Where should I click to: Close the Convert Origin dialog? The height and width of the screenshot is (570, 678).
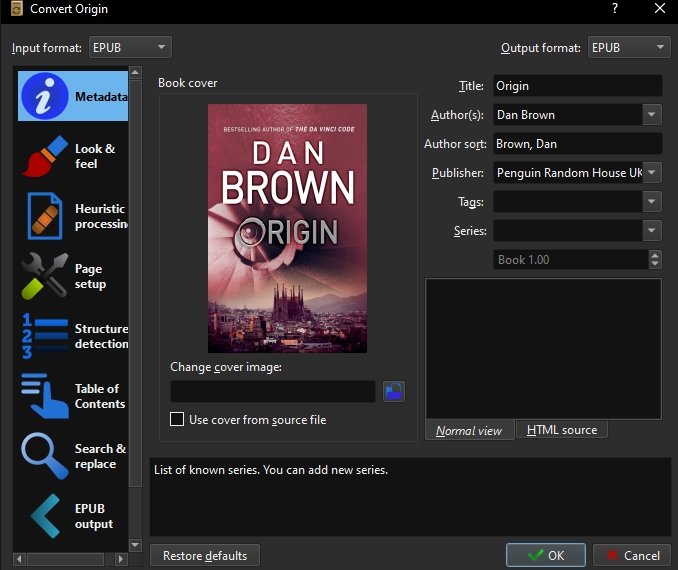[659, 8]
